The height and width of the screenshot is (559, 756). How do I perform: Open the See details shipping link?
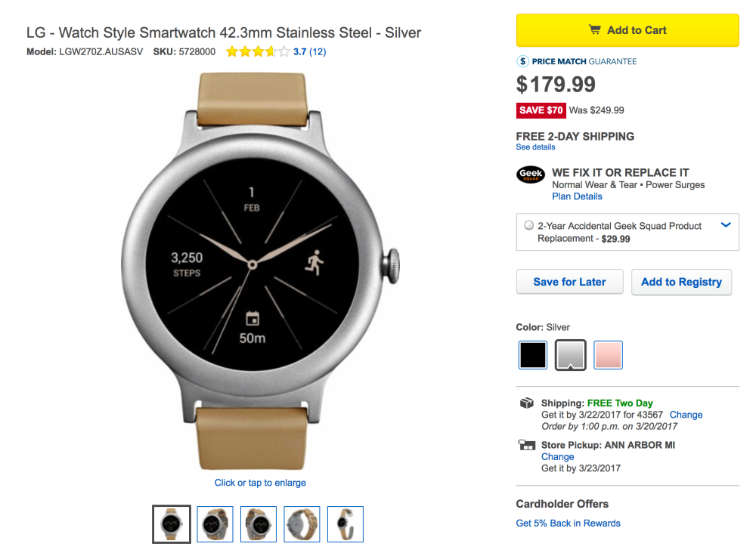(x=535, y=147)
